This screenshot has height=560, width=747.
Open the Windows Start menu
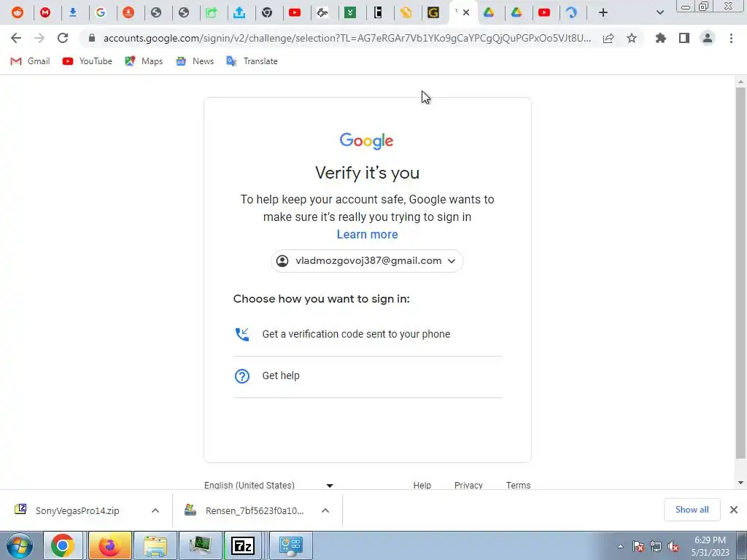(x=20, y=545)
